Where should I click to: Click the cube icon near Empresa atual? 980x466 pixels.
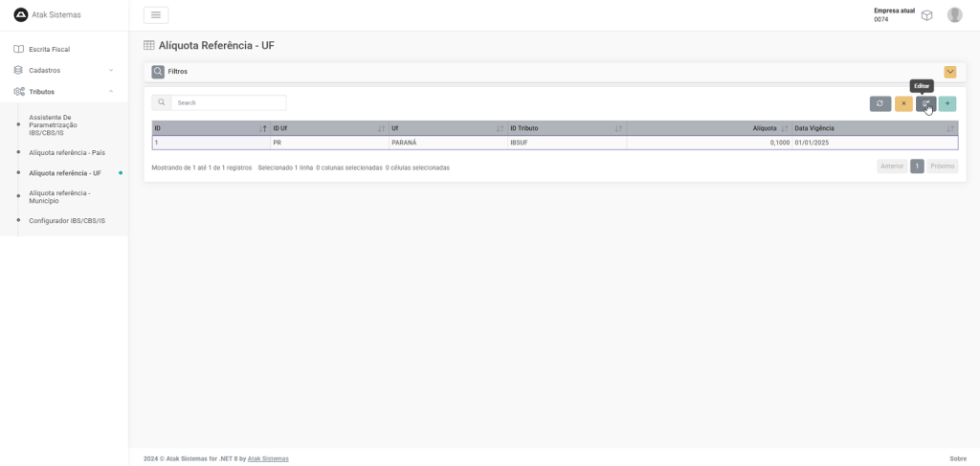tap(926, 15)
